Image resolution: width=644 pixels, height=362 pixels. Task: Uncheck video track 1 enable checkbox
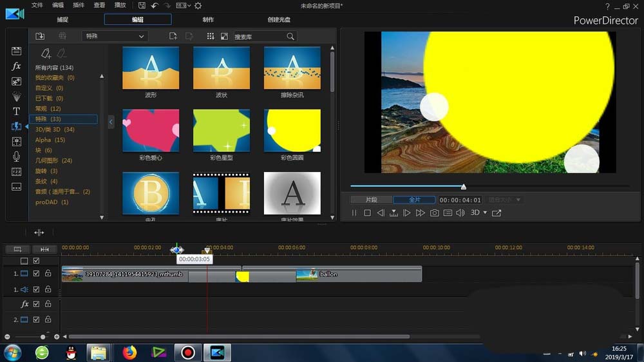point(37,274)
